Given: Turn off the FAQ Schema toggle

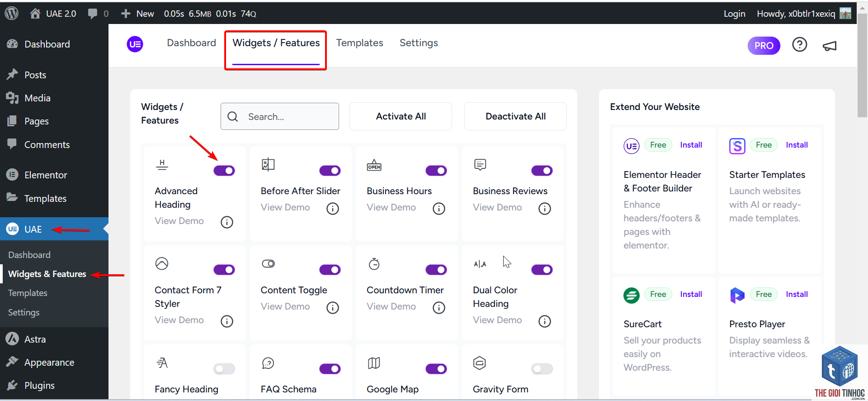Looking at the screenshot, I should [330, 369].
